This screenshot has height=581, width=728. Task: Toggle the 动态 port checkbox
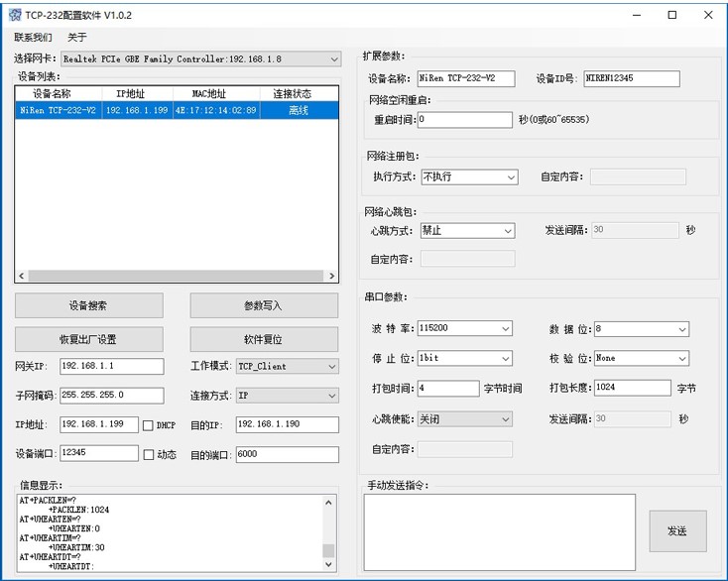pyautogui.click(x=149, y=455)
